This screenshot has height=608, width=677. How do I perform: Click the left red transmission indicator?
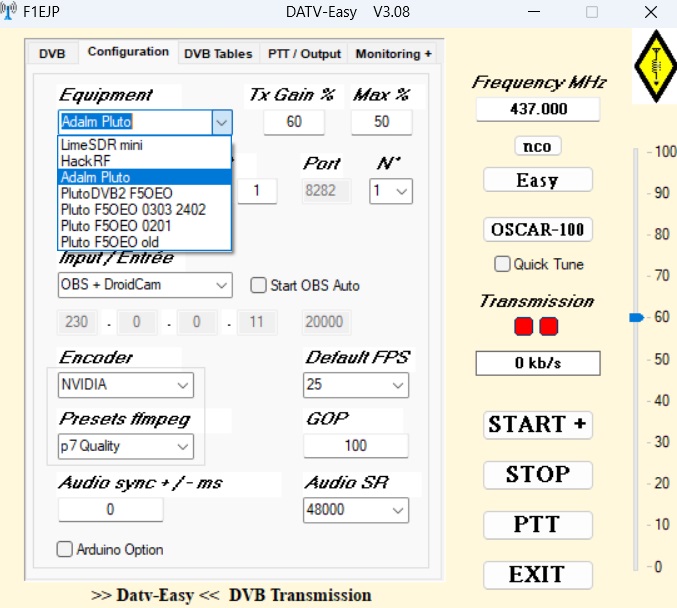coord(525,326)
